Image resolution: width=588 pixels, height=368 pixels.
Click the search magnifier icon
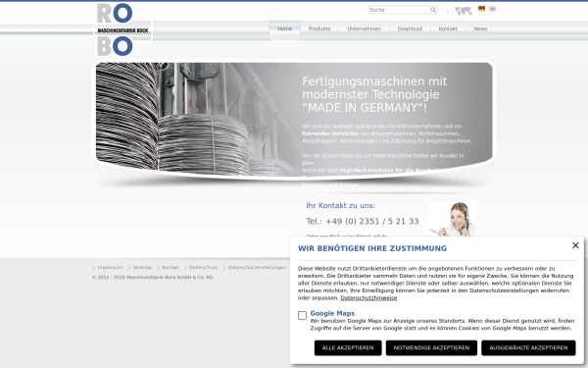click(433, 10)
